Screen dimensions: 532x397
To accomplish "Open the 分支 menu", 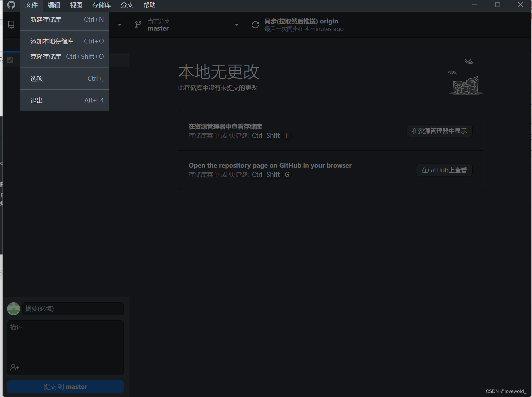I will 127,5.
